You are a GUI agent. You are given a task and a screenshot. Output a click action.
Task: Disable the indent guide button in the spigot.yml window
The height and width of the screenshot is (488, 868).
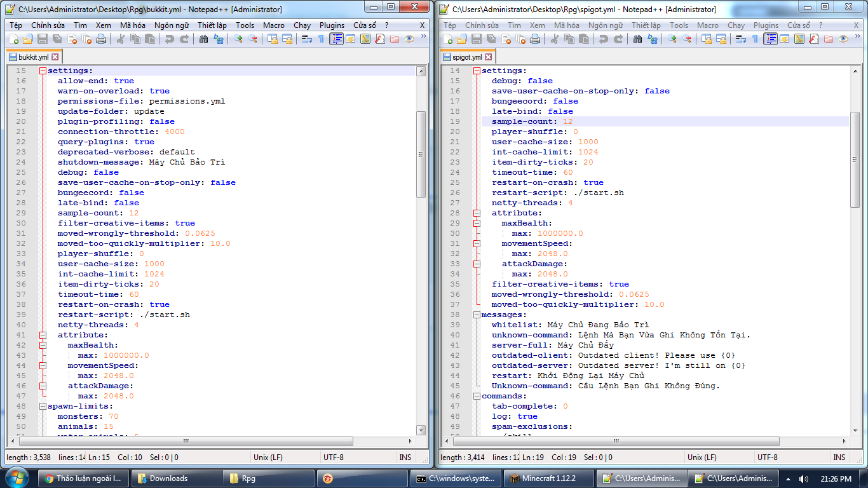tap(770, 39)
